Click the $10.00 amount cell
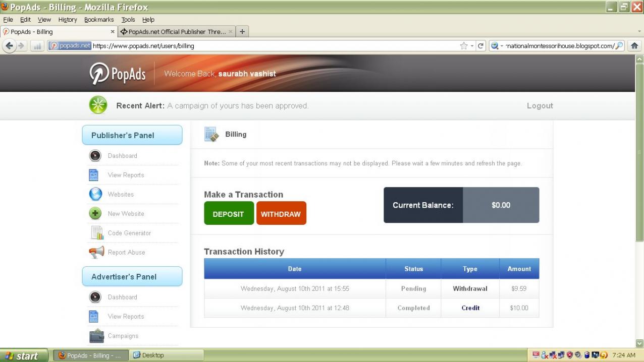Viewport: 644px width, 362px height. pos(519,308)
